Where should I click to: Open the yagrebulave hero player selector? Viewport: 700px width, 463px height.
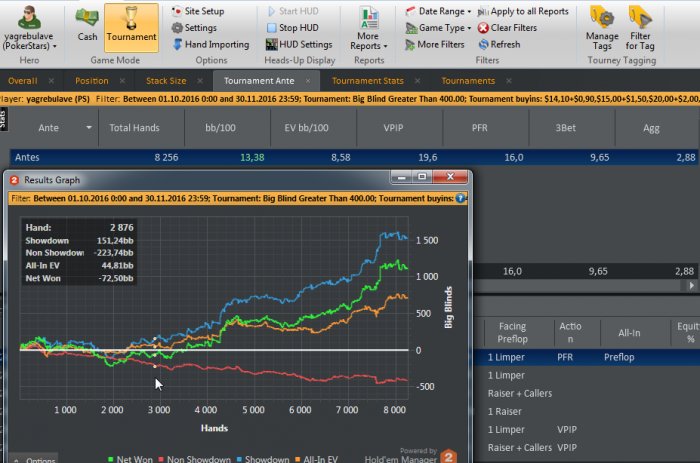[29, 28]
